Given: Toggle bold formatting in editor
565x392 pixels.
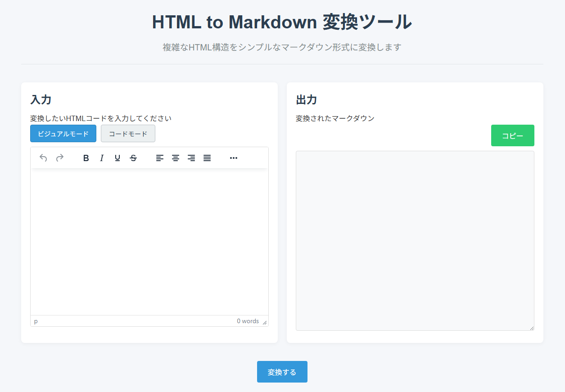Looking at the screenshot, I should 86,158.
